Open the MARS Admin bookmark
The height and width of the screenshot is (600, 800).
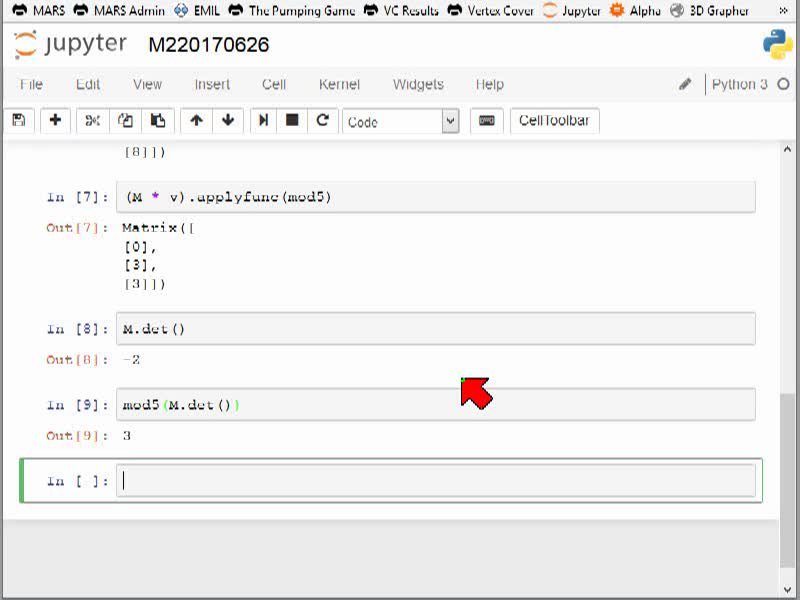tap(119, 10)
